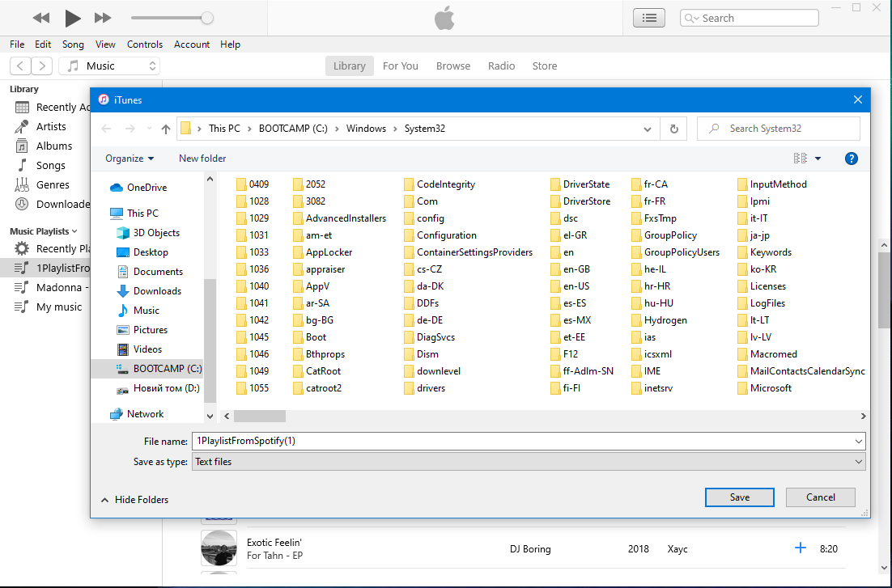Viewport: 892px width, 588px height.
Task: Refresh the System32 folder listing
Action: [x=673, y=129]
